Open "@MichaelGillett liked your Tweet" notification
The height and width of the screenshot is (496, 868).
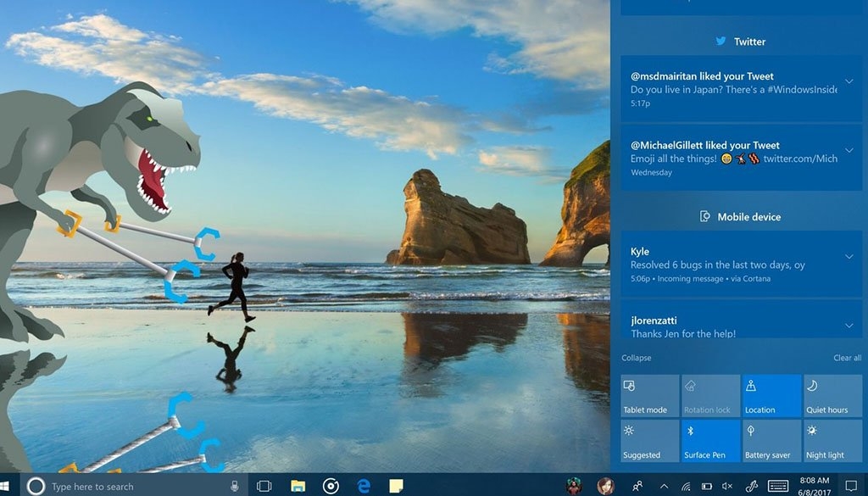click(741, 158)
